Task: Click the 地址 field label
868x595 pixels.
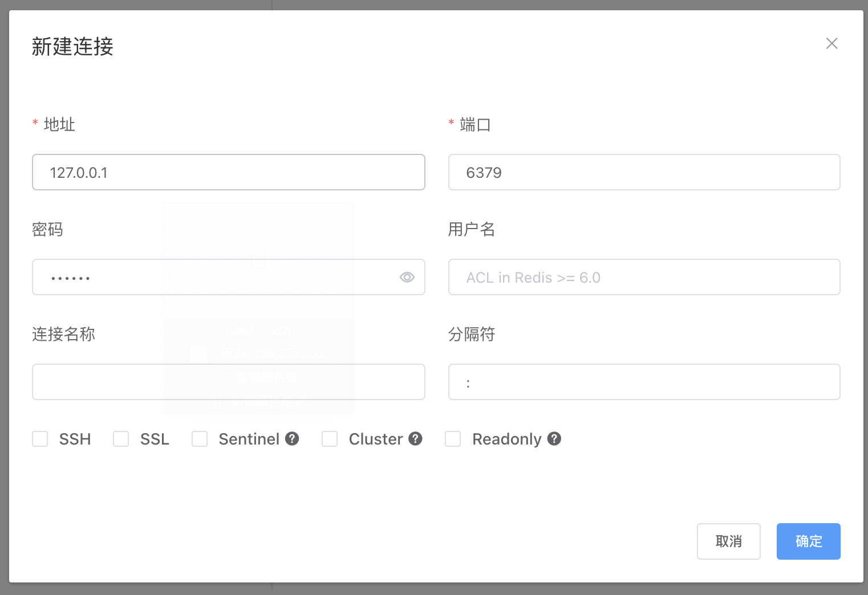Action: click(59, 124)
